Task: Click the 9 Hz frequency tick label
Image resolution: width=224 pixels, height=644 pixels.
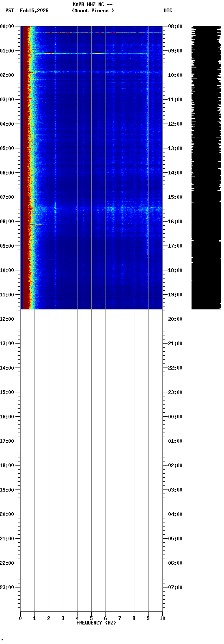Action: pos(148,618)
